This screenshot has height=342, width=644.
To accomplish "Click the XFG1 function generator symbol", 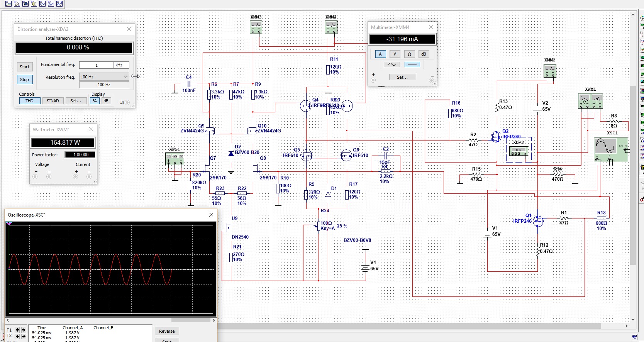I will click(x=175, y=159).
